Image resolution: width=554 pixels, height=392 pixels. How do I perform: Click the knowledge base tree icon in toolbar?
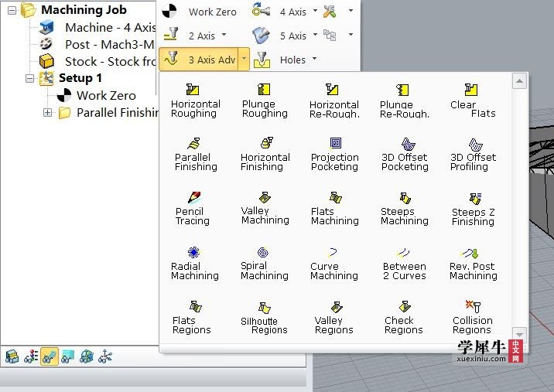pos(330,35)
